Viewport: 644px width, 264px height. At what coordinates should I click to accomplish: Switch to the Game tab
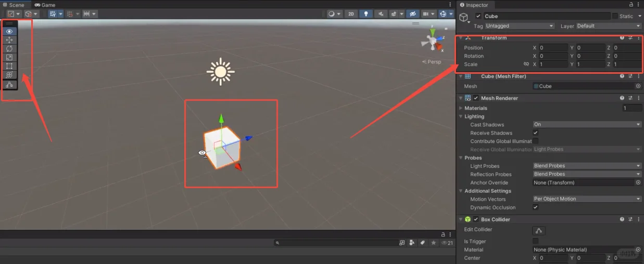click(x=45, y=5)
